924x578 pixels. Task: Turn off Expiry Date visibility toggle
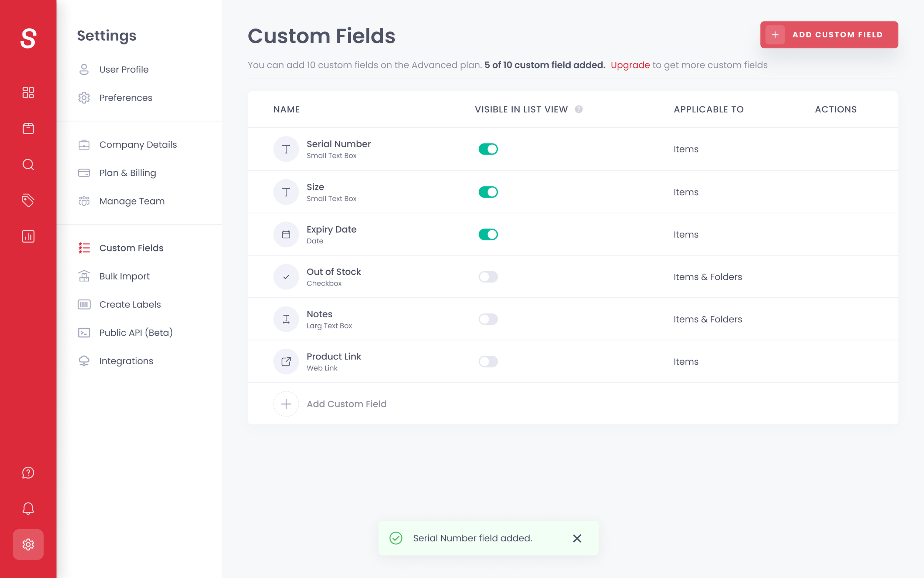(x=488, y=234)
